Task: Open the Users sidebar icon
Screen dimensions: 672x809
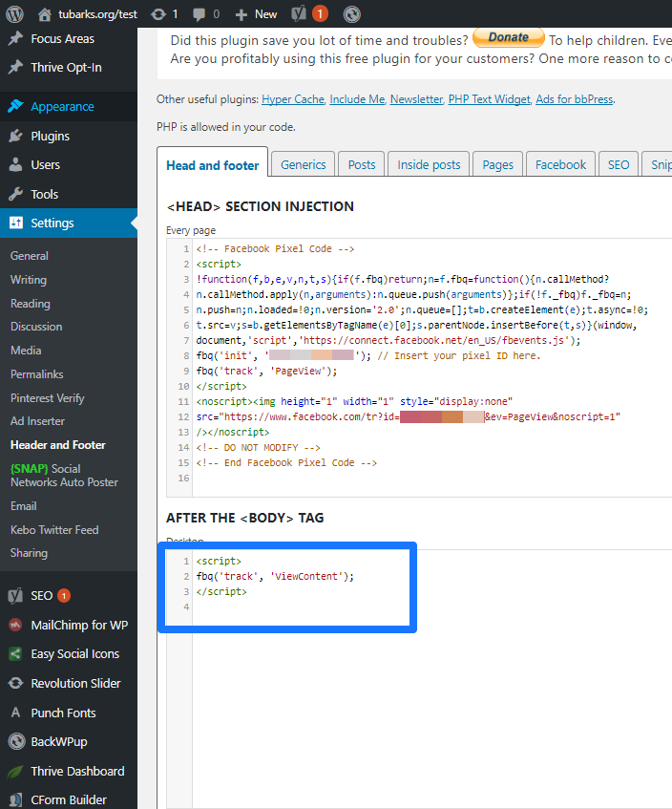Action: pos(15,164)
